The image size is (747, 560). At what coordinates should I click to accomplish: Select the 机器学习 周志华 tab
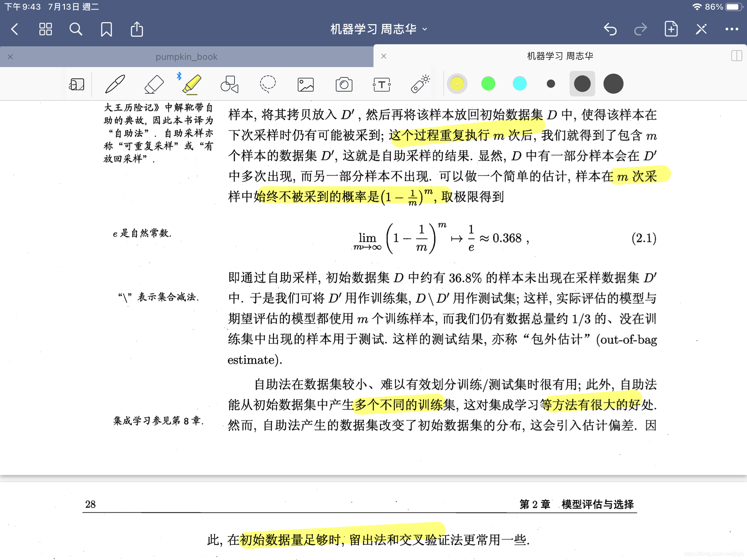click(x=560, y=56)
